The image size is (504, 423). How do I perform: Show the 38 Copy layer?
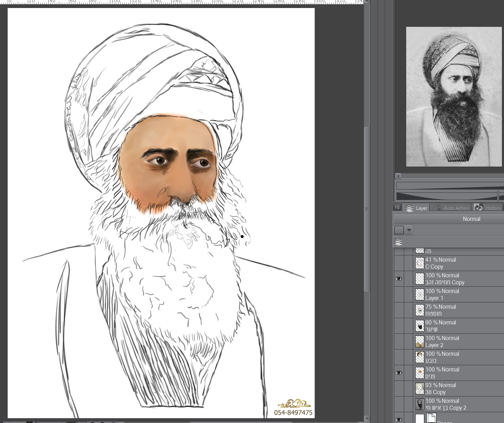click(399, 389)
